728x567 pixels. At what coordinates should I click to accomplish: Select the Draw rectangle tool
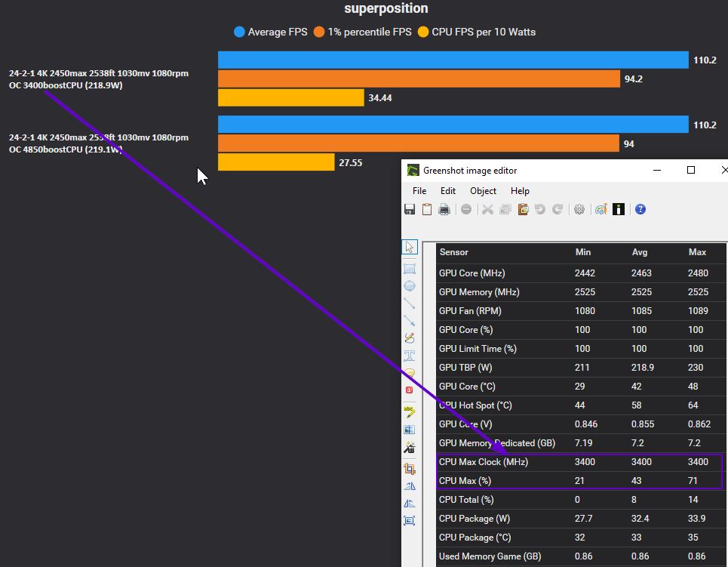(410, 269)
